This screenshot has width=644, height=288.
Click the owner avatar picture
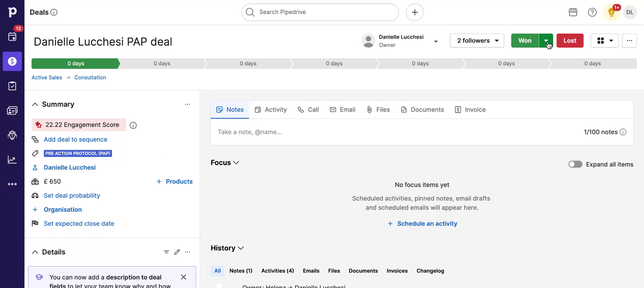pos(368,41)
